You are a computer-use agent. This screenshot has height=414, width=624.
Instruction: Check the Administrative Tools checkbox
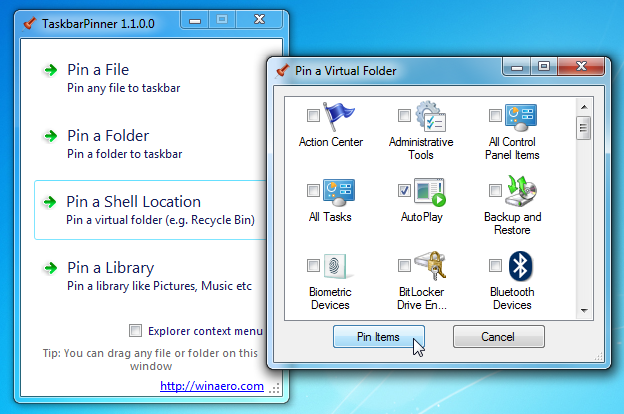tap(404, 115)
